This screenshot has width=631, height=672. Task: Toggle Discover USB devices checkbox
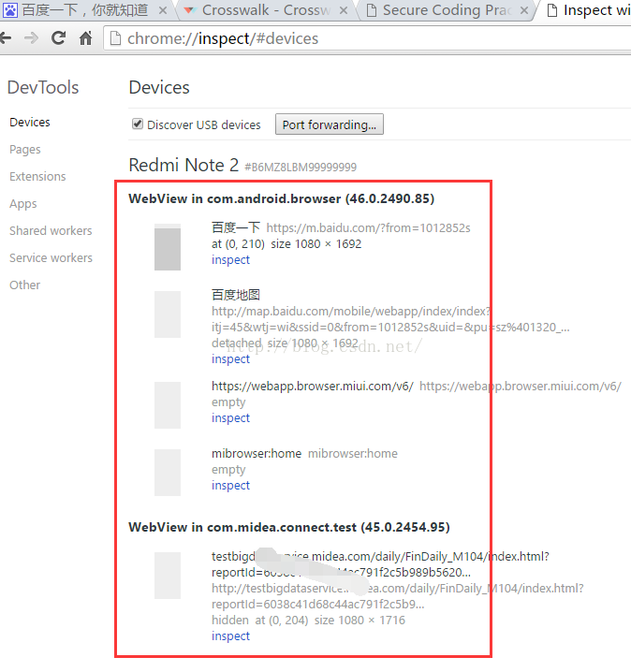tap(138, 124)
